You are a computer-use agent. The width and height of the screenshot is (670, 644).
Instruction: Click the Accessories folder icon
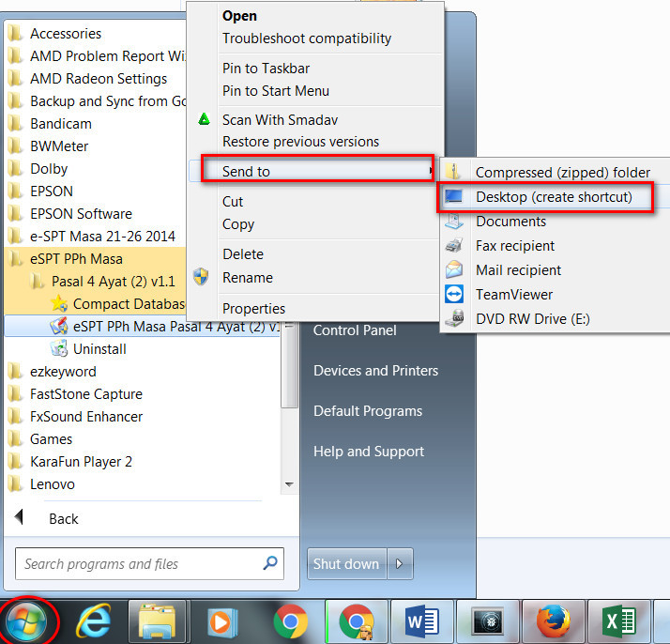click(x=15, y=33)
